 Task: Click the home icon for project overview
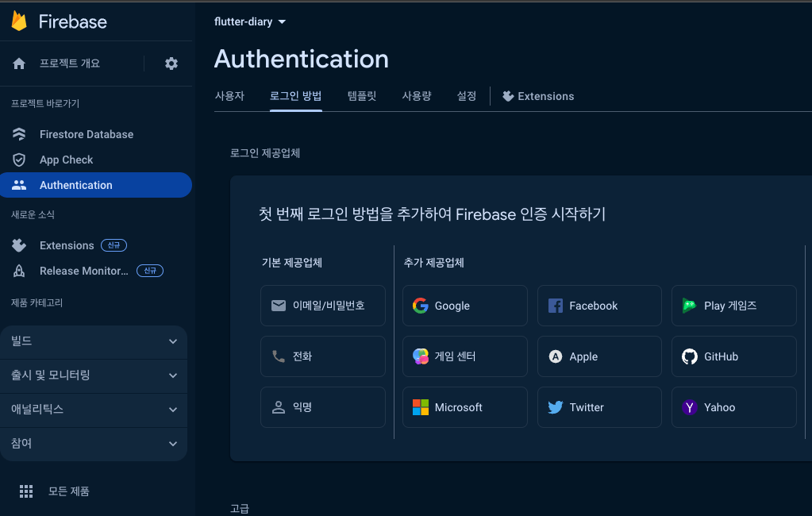(19, 64)
